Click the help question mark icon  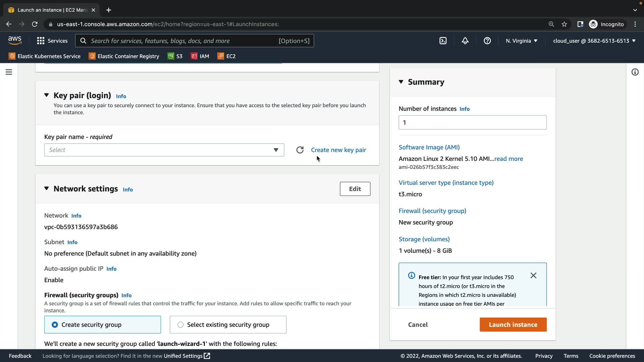click(487, 41)
